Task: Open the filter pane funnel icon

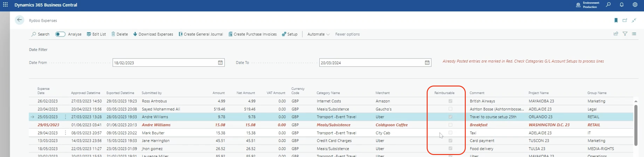Action: [x=625, y=34]
